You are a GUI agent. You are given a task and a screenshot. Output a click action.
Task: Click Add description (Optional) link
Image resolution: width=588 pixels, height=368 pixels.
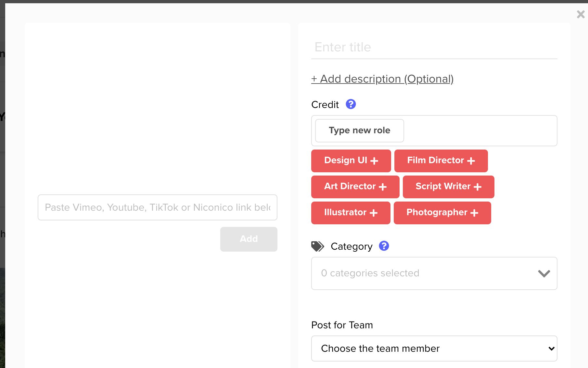(x=382, y=79)
